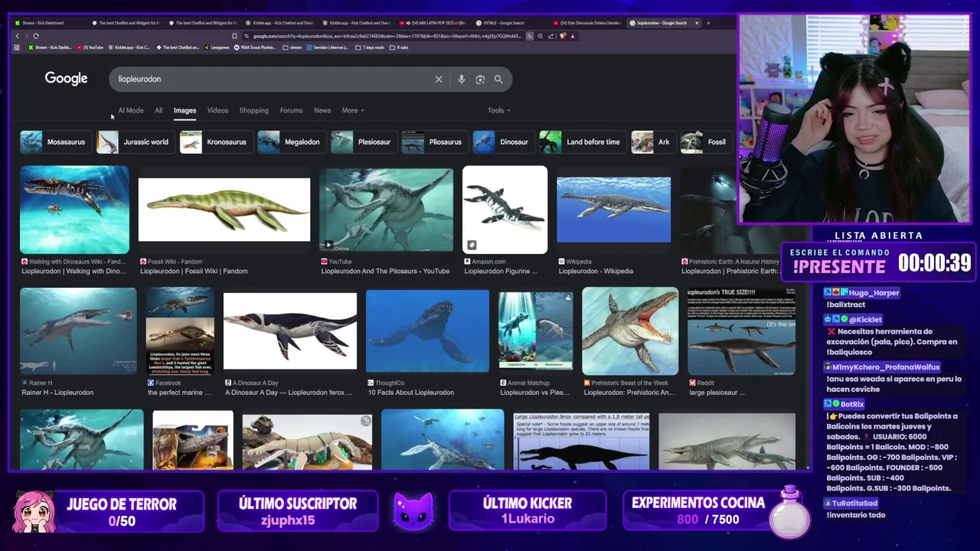Image resolution: width=980 pixels, height=551 pixels.
Task: Open Rainer H Liopleurodon image
Action: 78,331
